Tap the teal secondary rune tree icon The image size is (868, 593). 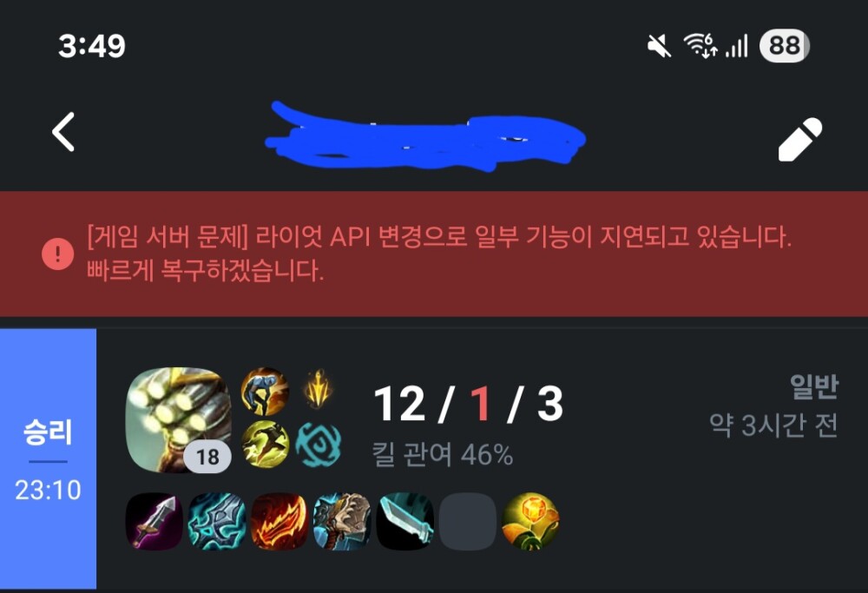318,444
